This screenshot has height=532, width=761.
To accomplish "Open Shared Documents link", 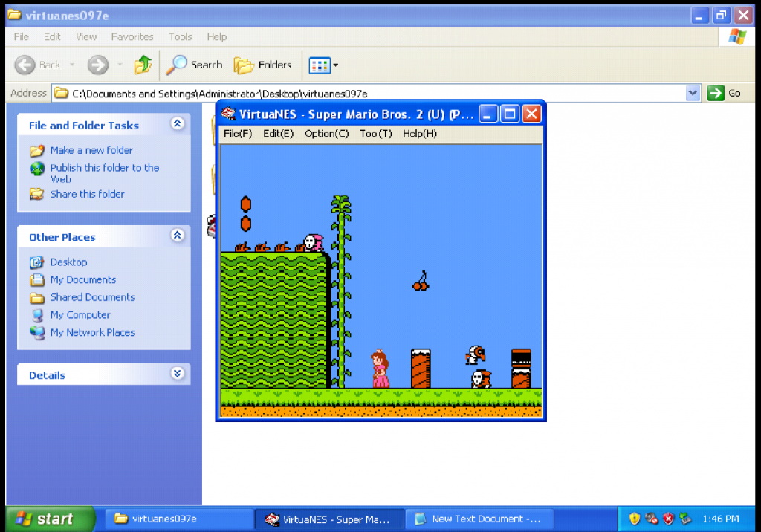I will (x=92, y=297).
